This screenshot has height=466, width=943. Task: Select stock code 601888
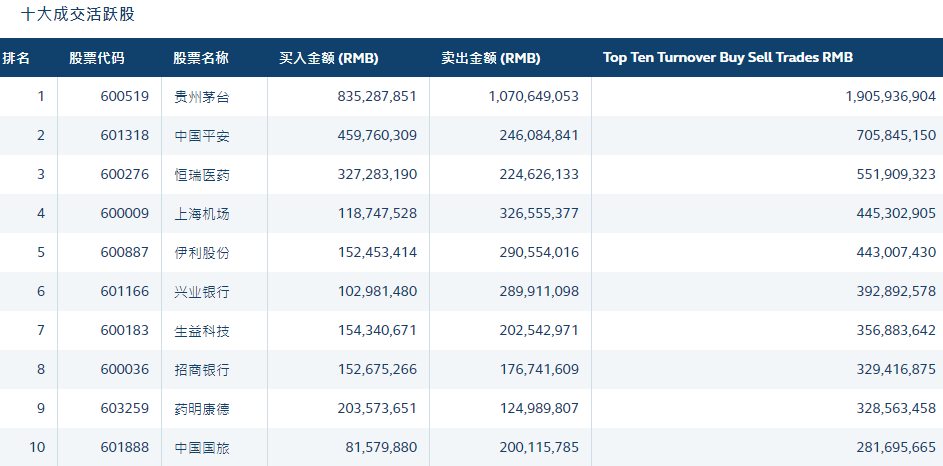pyautogui.click(x=124, y=447)
